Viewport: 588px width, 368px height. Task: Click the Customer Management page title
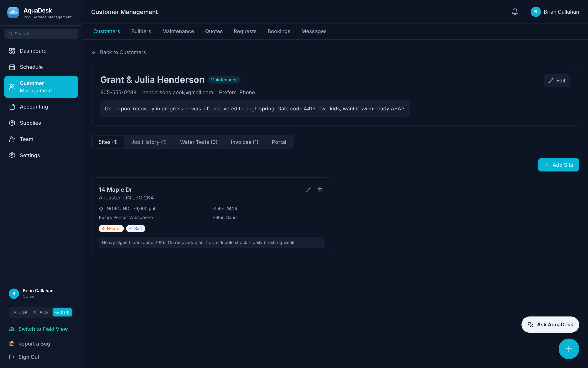click(124, 12)
